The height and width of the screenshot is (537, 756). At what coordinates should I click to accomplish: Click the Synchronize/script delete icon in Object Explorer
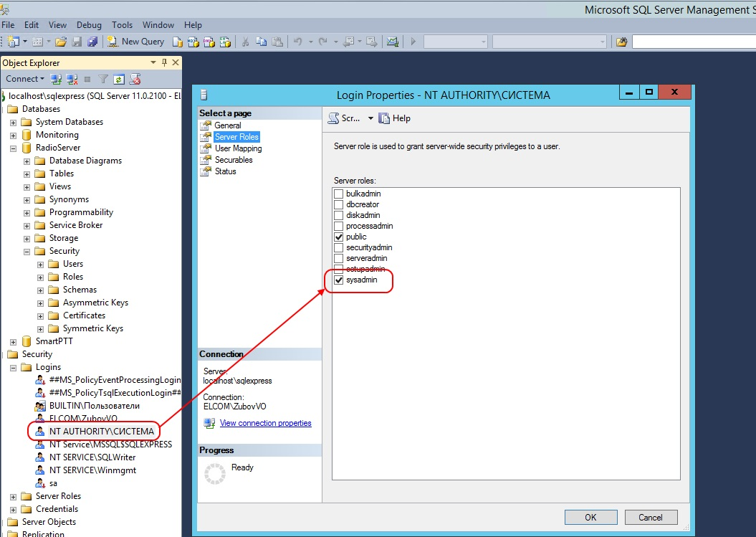135,79
